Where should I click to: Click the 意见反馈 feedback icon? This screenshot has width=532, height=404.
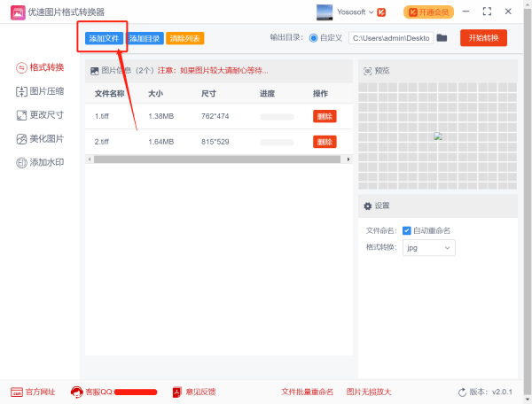176,392
